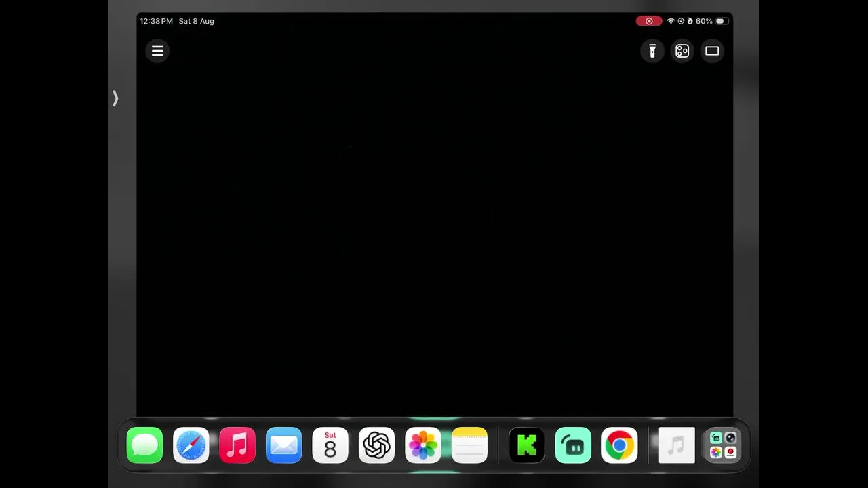
Task: Tap the Wi-Fi status icon
Action: pyautogui.click(x=671, y=21)
